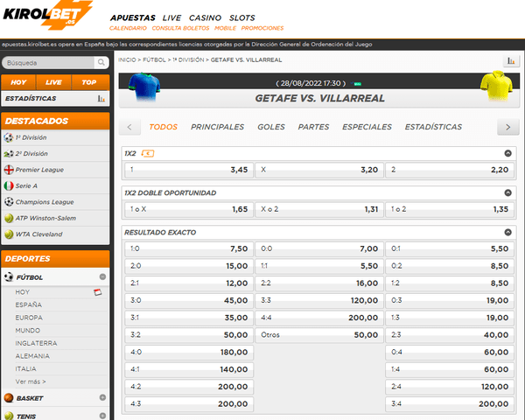Open the MOBILE link
The image size is (525, 420).
pyautogui.click(x=225, y=28)
